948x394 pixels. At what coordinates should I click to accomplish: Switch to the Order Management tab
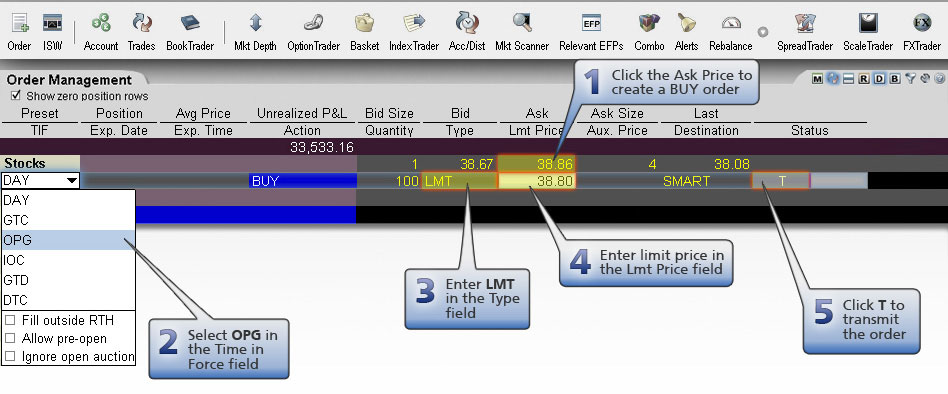[69, 80]
